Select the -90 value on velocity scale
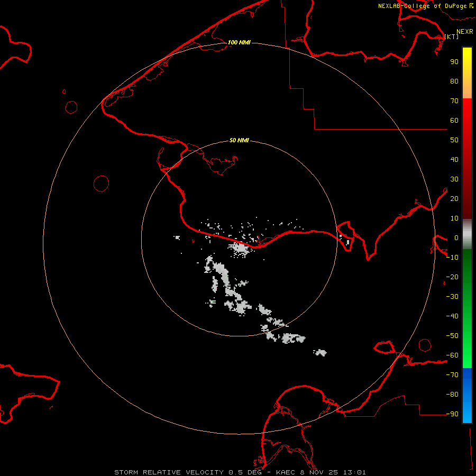Screen dimensions: 476x476 point(452,414)
